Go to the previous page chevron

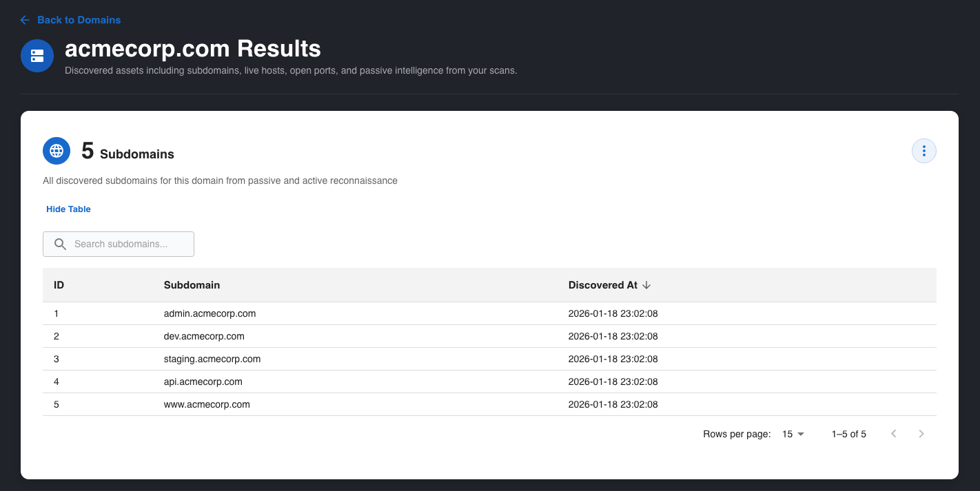click(x=894, y=434)
